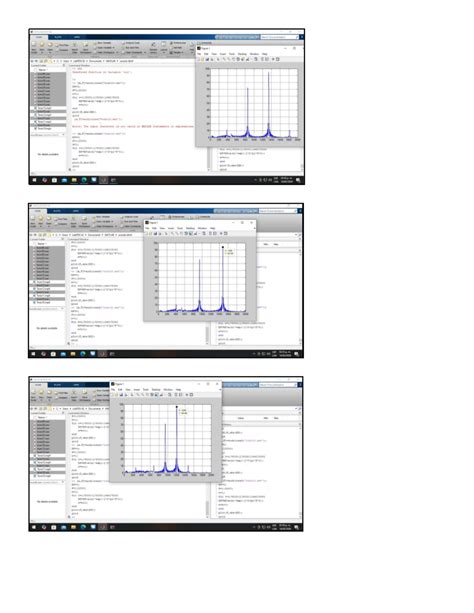Viewport: 474px width, 613px height.
Task: Switch to PLOTS tab in top MATLAB screenshot
Action: point(58,37)
